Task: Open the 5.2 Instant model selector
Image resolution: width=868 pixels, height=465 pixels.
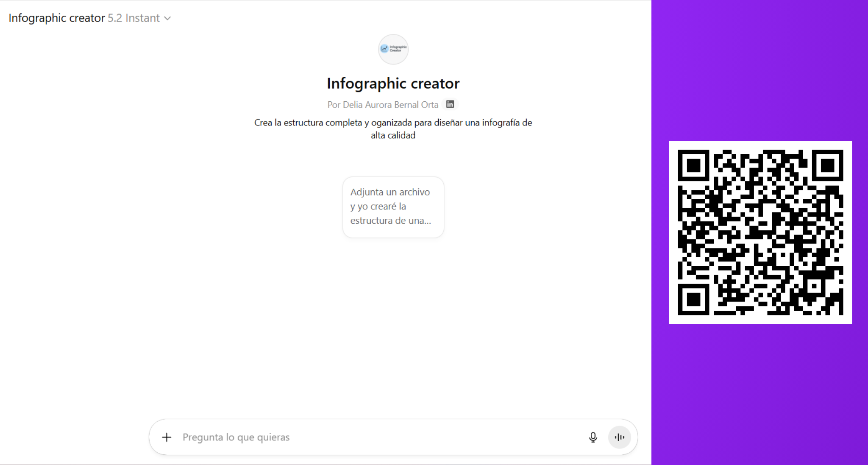Action: click(134, 18)
